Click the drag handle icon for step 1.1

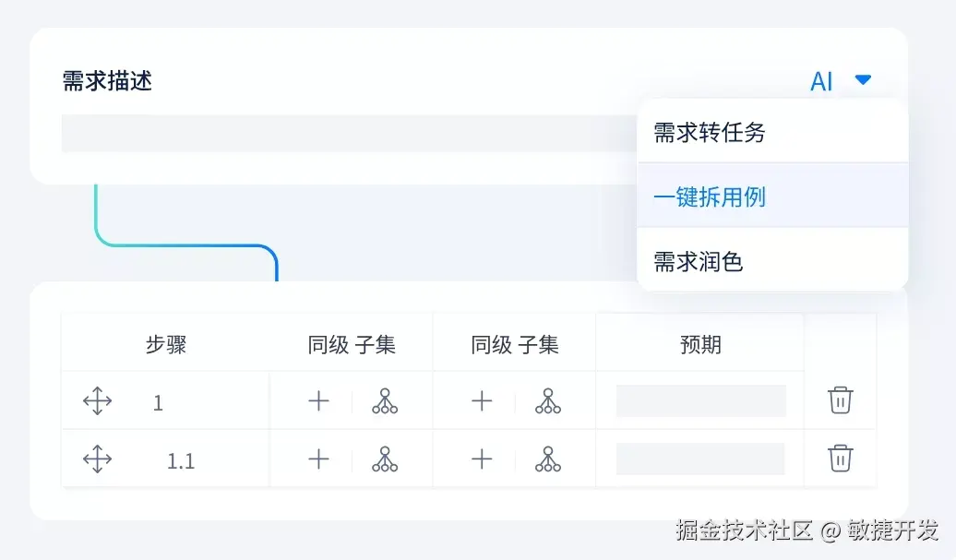pos(97,459)
